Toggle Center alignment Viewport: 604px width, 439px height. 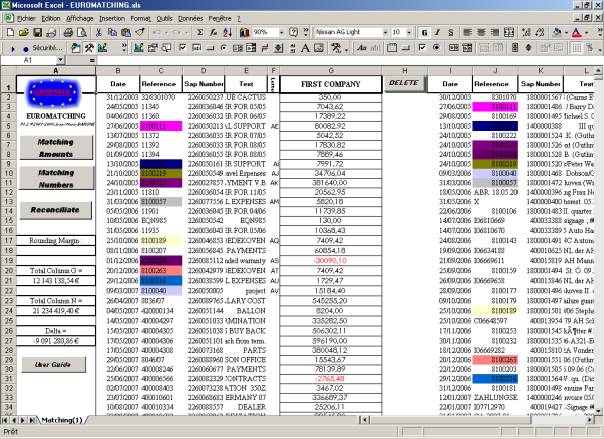(481, 32)
